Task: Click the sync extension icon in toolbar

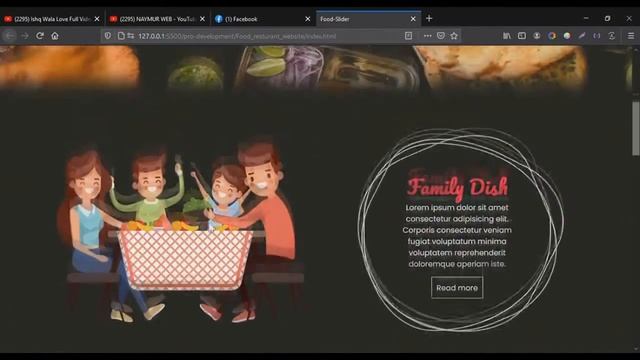Action: tap(611, 36)
